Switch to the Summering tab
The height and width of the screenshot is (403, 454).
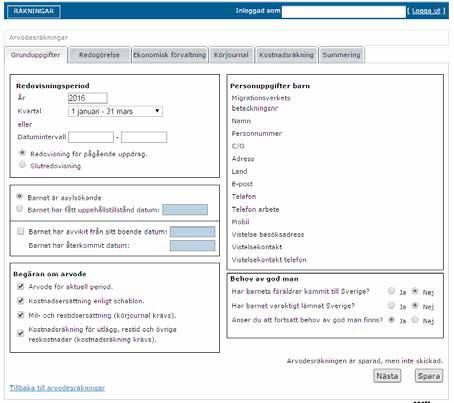click(341, 55)
